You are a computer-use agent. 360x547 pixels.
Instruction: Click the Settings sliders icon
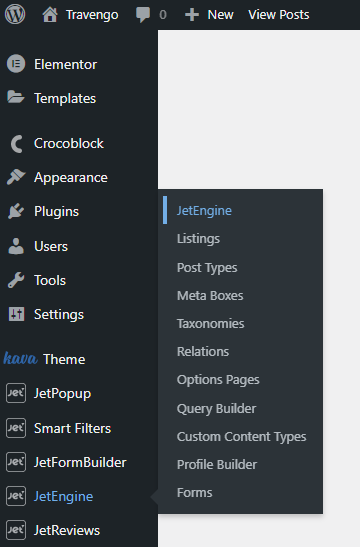coord(16,314)
